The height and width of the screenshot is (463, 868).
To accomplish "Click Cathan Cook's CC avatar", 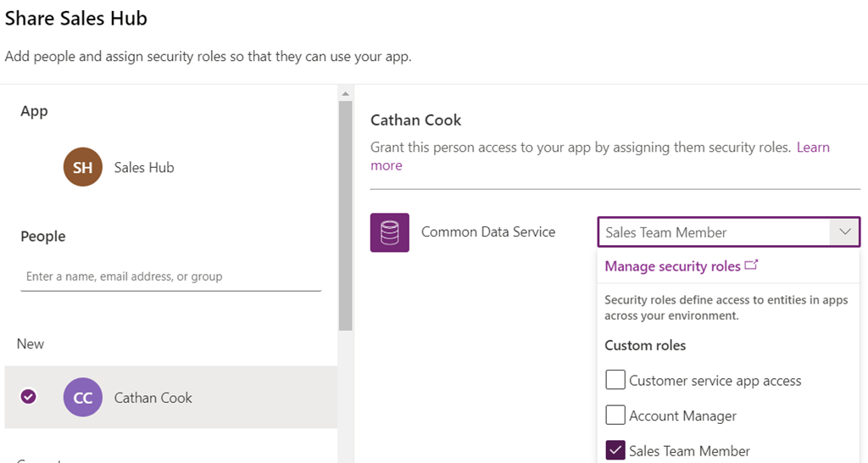I will pos(83,397).
